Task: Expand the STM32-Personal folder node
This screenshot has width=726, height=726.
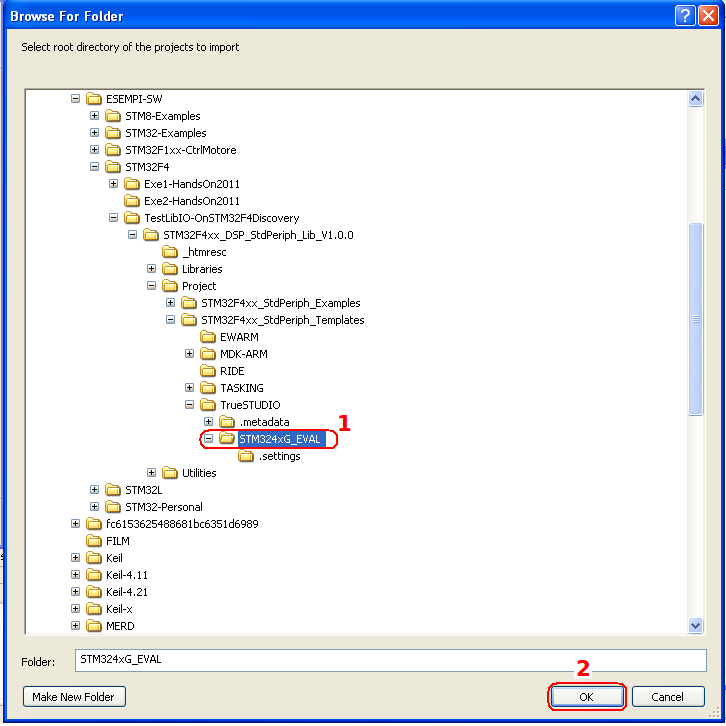Action: (94, 507)
